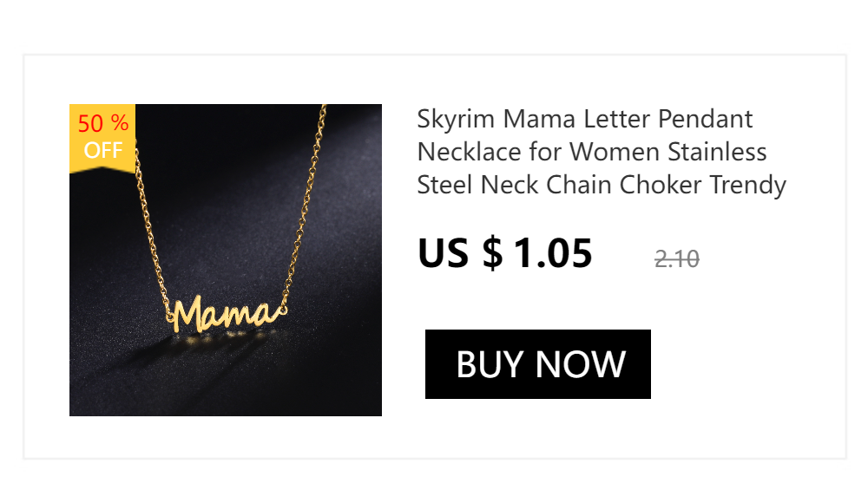Image resolution: width=868 pixels, height=503 pixels.
Task: Click the US $ 1.05 sale price
Action: click(505, 253)
